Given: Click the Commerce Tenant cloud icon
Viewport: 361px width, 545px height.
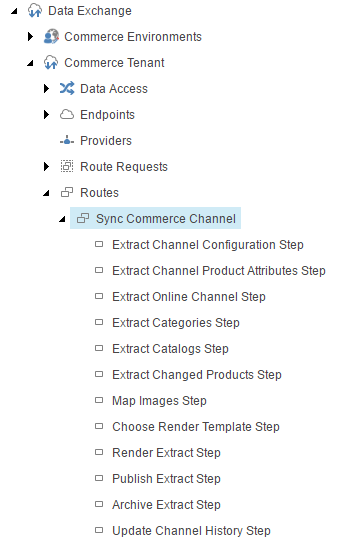Looking at the screenshot, I should point(51,63).
